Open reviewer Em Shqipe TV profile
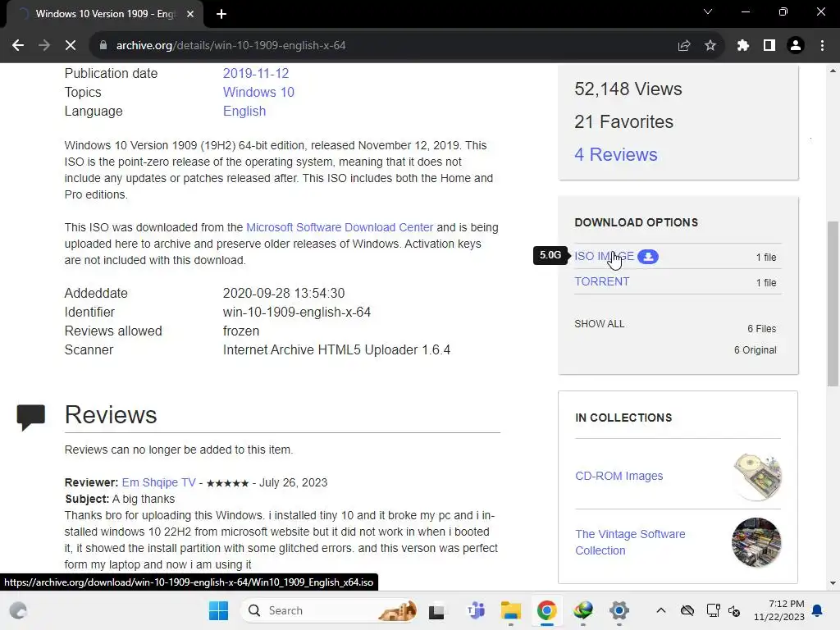840x630 pixels. [x=158, y=482]
